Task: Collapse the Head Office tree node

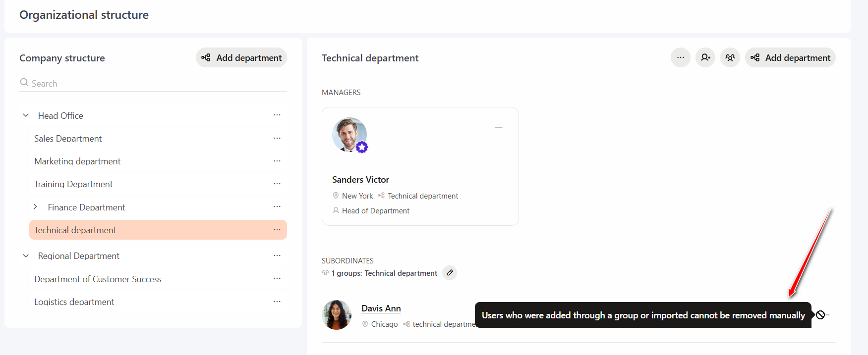Action: click(x=26, y=115)
